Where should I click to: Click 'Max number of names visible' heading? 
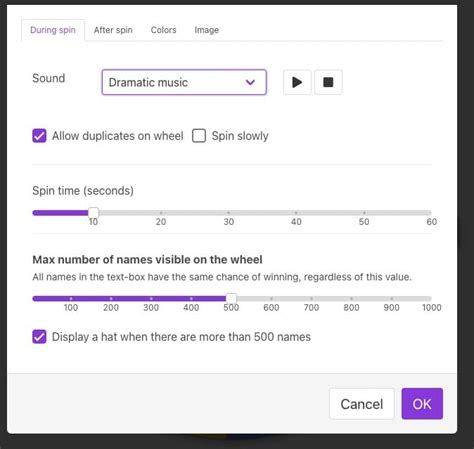tap(147, 260)
